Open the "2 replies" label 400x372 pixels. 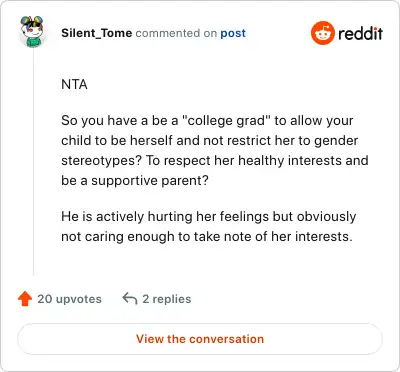(x=167, y=299)
